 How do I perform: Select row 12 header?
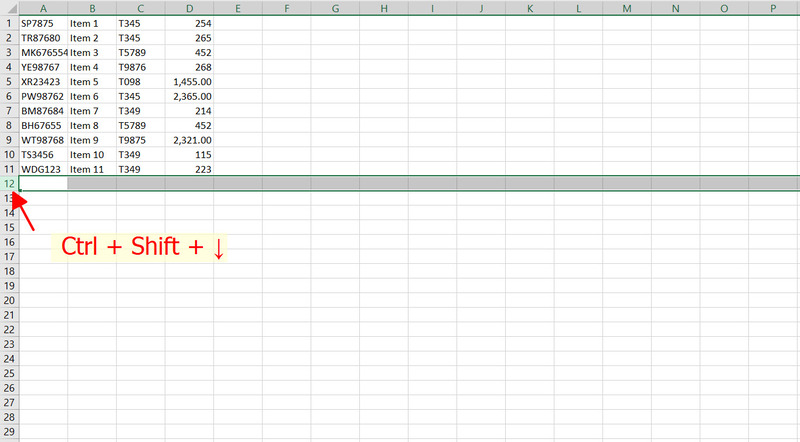pos(9,184)
